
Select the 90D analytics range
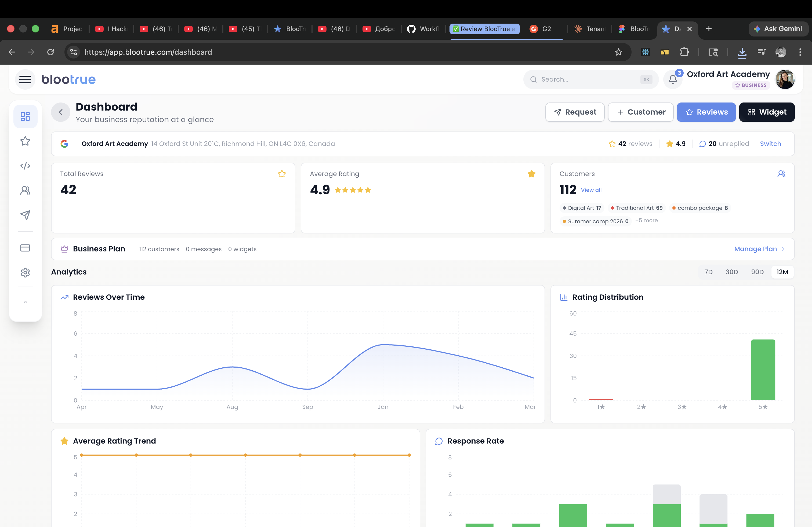(757, 272)
